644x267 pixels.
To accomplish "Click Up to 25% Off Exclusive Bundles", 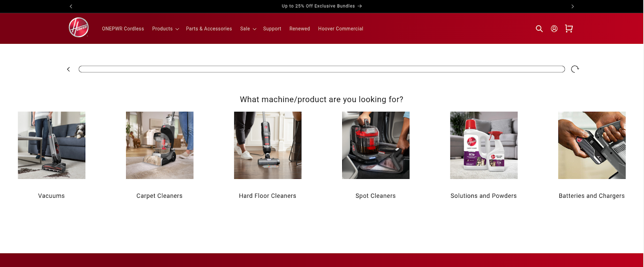I will click(x=322, y=6).
